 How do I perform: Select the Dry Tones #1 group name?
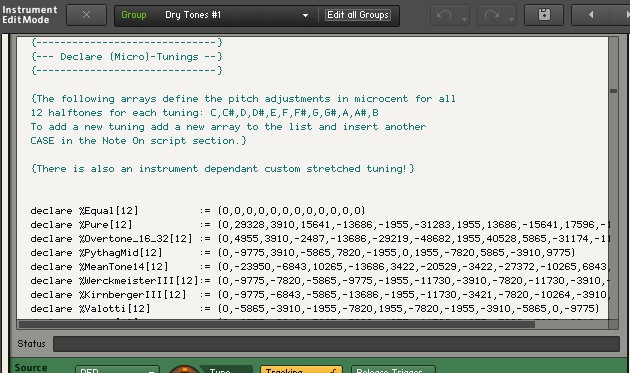(x=193, y=15)
